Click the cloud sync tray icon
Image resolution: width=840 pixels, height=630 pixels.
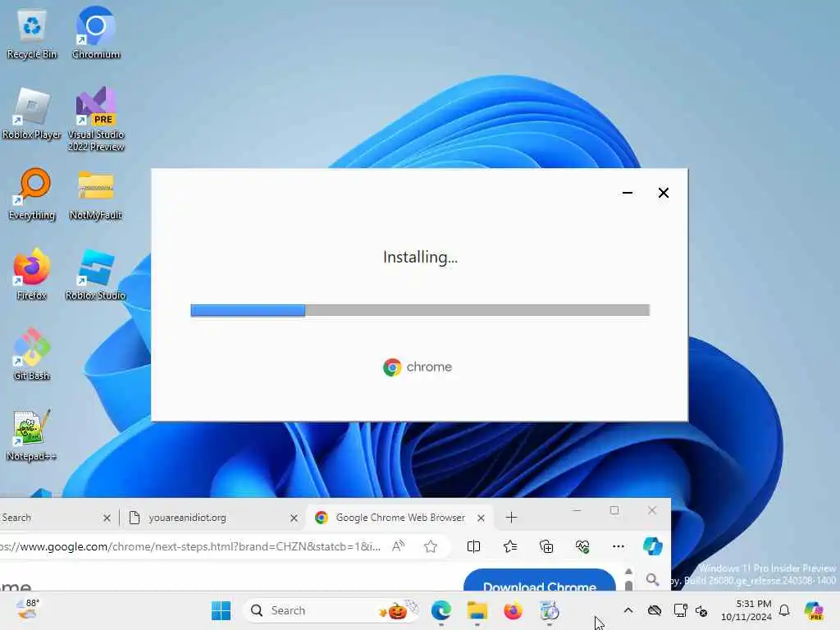coord(655,610)
